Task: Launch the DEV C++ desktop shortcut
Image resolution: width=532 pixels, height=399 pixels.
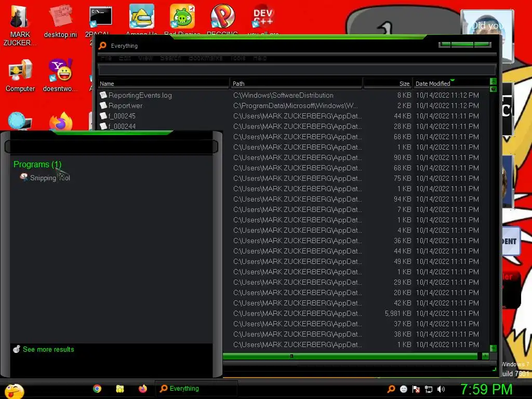Action: (x=263, y=19)
